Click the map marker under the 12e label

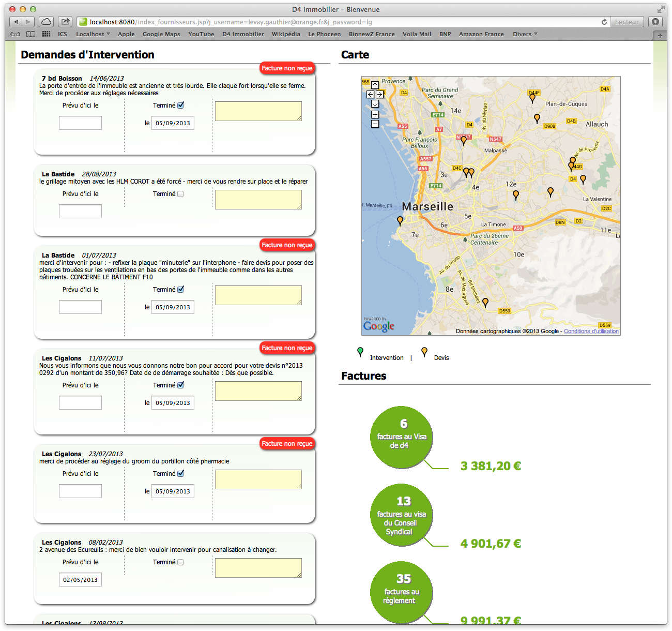pyautogui.click(x=516, y=195)
